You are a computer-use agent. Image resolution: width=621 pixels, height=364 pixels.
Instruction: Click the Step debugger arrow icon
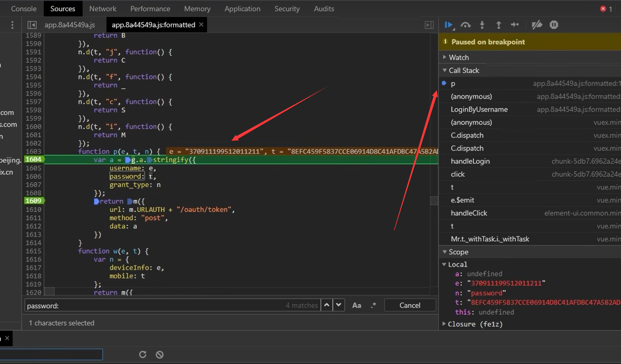(515, 25)
